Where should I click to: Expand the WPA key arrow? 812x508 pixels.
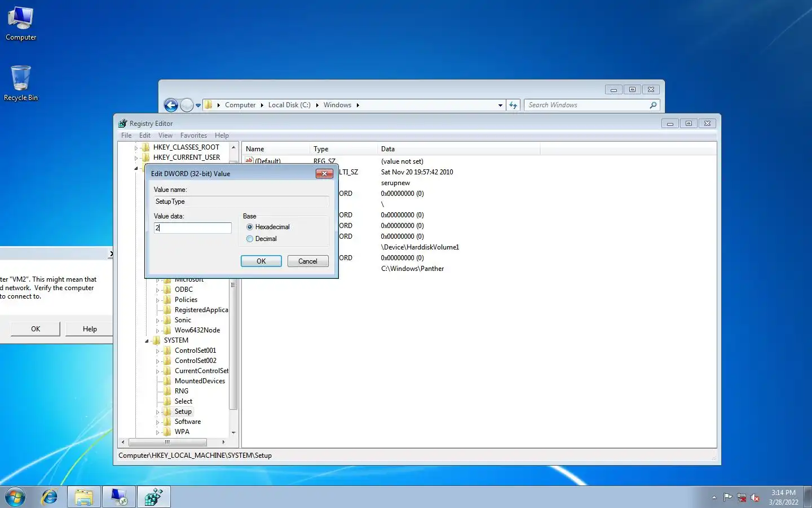pyautogui.click(x=157, y=432)
